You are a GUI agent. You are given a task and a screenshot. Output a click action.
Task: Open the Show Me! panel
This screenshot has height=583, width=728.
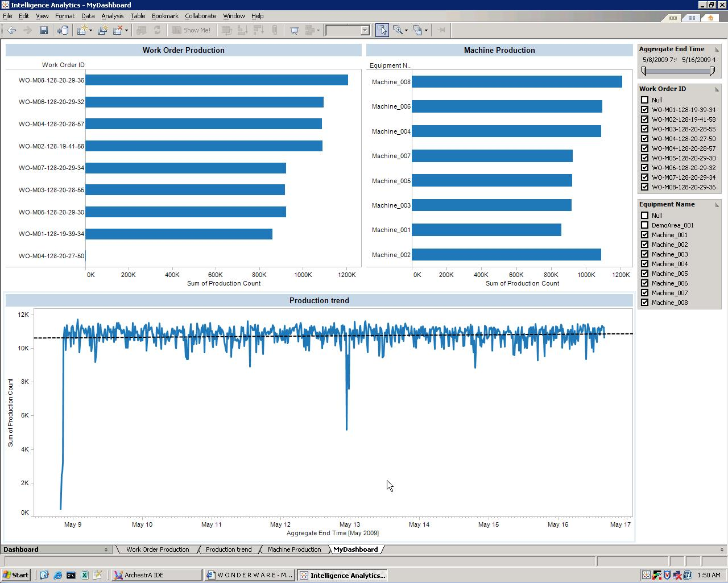click(192, 30)
